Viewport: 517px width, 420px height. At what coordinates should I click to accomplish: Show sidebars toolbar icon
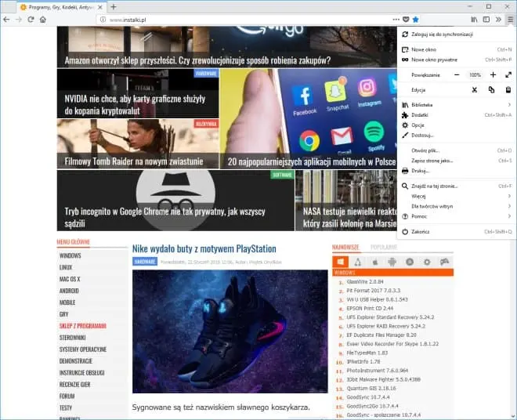click(x=486, y=20)
